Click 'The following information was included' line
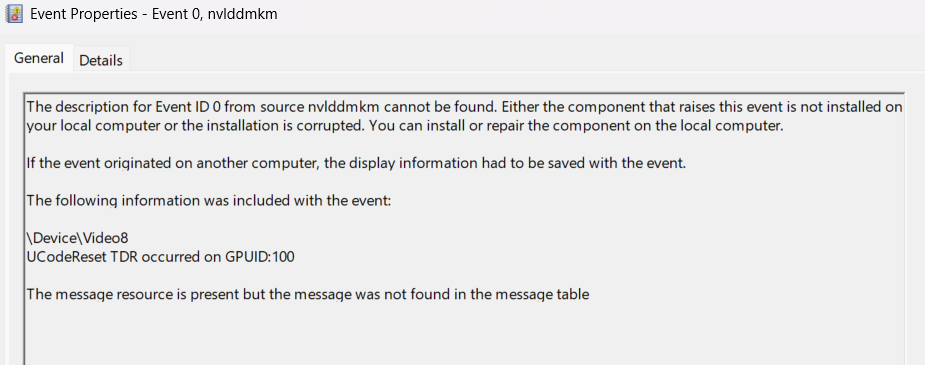The width and height of the screenshot is (925, 365). pos(209,201)
